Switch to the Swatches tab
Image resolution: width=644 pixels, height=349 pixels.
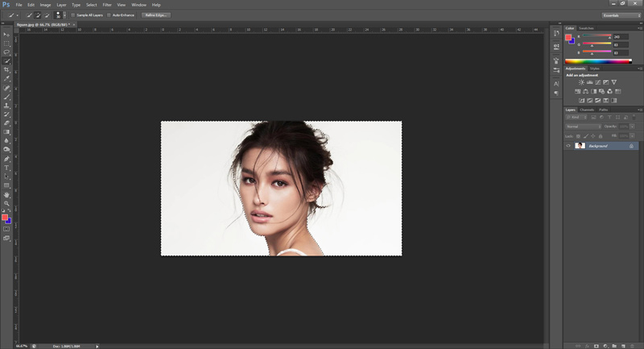[x=586, y=28]
